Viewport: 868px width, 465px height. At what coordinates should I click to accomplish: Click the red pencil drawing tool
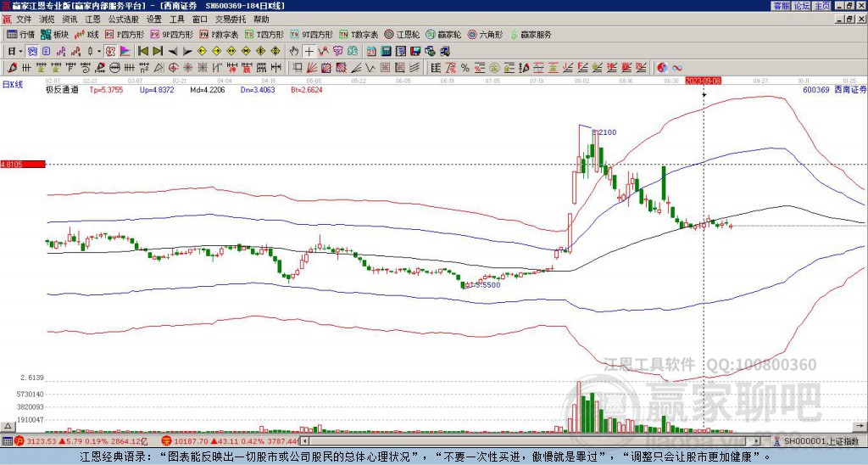[x=12, y=68]
